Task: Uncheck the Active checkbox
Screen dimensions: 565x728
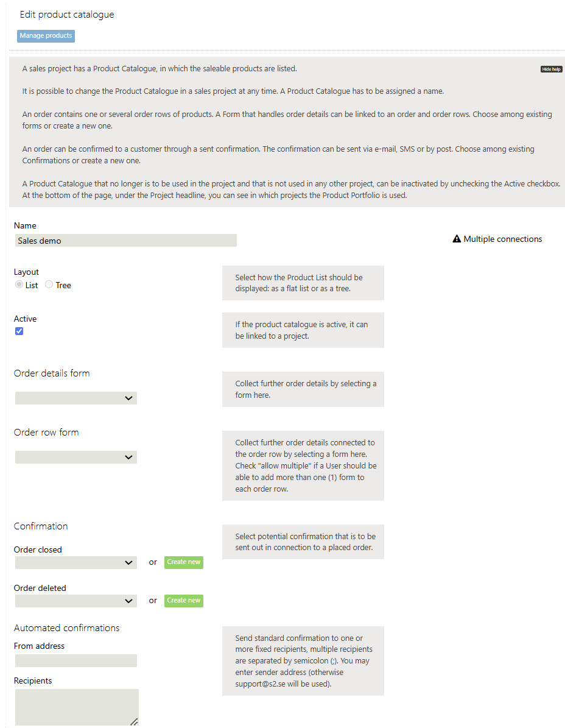Action: (x=19, y=331)
